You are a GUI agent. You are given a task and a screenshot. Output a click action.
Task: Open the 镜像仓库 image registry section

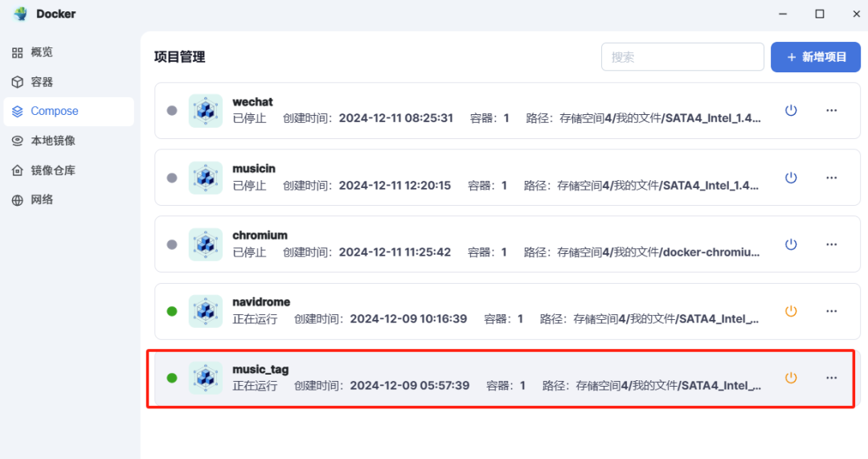click(68, 170)
